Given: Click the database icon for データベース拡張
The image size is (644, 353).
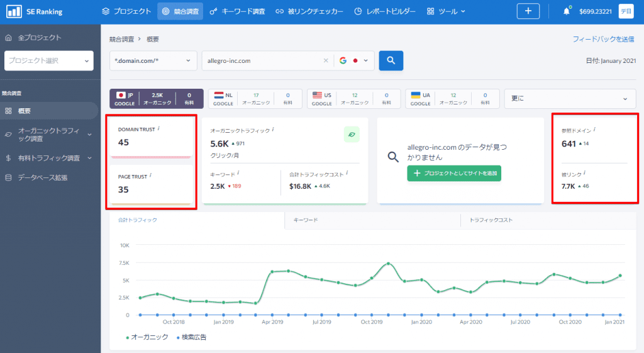Looking at the screenshot, I should click(x=8, y=177).
